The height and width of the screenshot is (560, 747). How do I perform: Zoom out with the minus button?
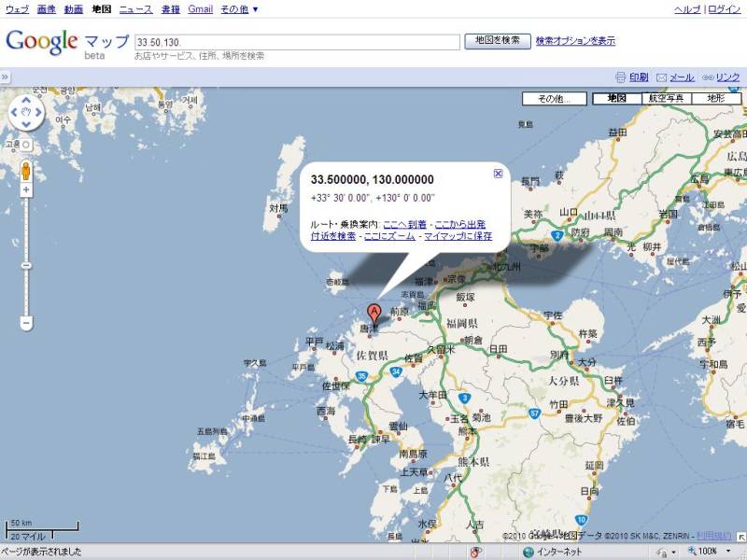click(26, 323)
